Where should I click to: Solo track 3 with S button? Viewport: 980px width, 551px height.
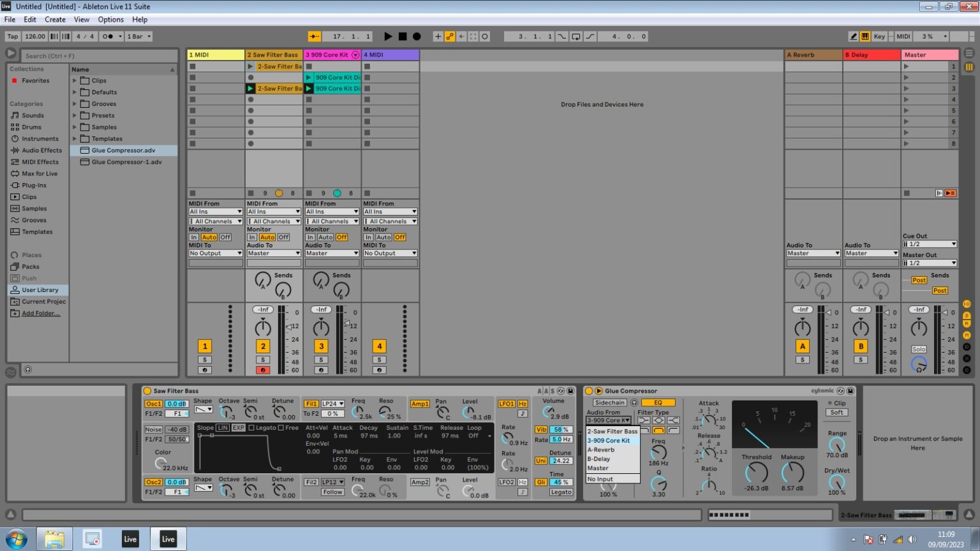pos(321,360)
